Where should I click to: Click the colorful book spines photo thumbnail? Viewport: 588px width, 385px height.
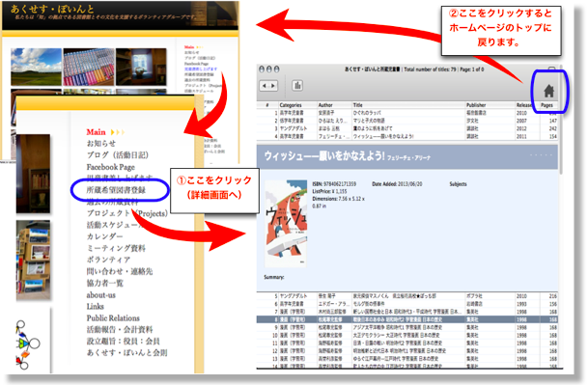pyautogui.click(x=89, y=67)
